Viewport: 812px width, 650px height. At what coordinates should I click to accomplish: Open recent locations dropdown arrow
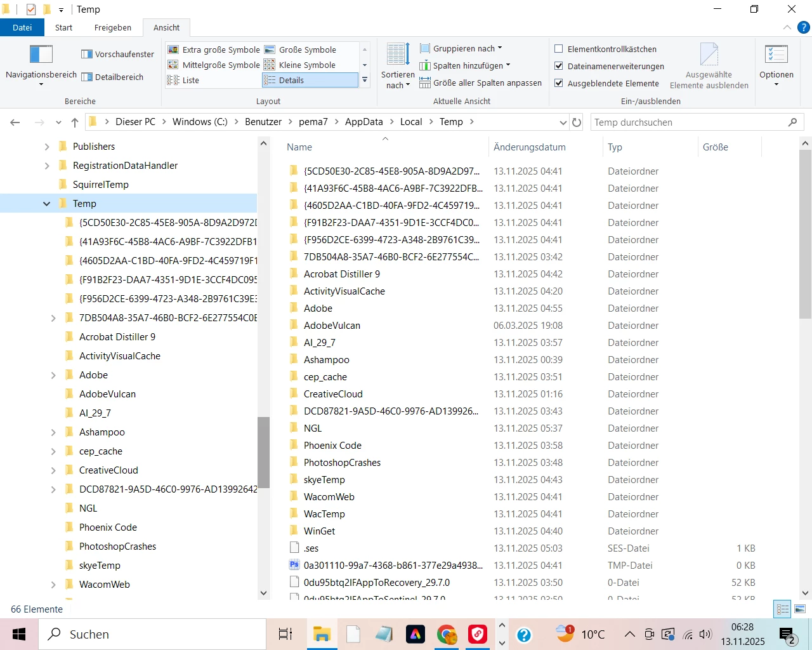[58, 122]
